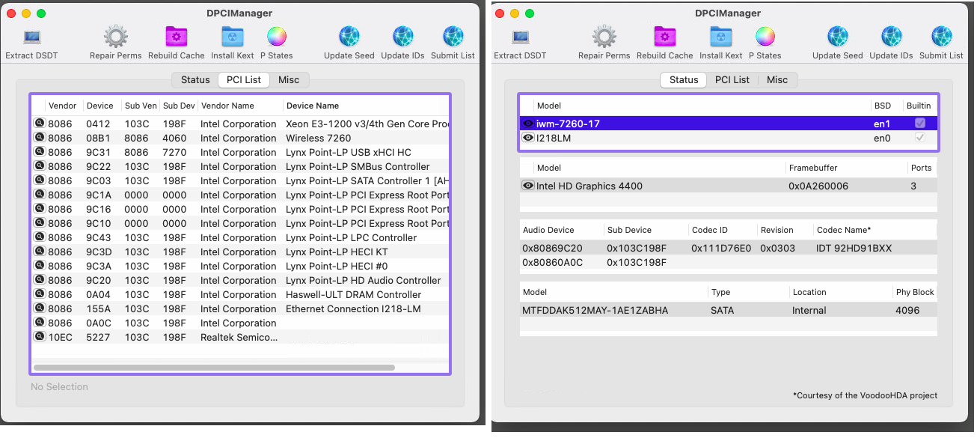Open Misc tab in right window
980x438 pixels.
tap(777, 80)
